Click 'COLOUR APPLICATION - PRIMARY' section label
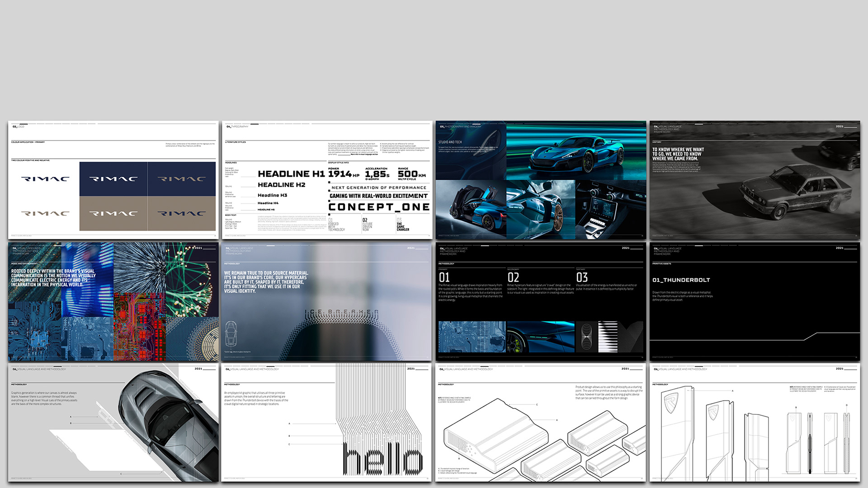Viewport: 868px width, 488px height. pos(28,142)
